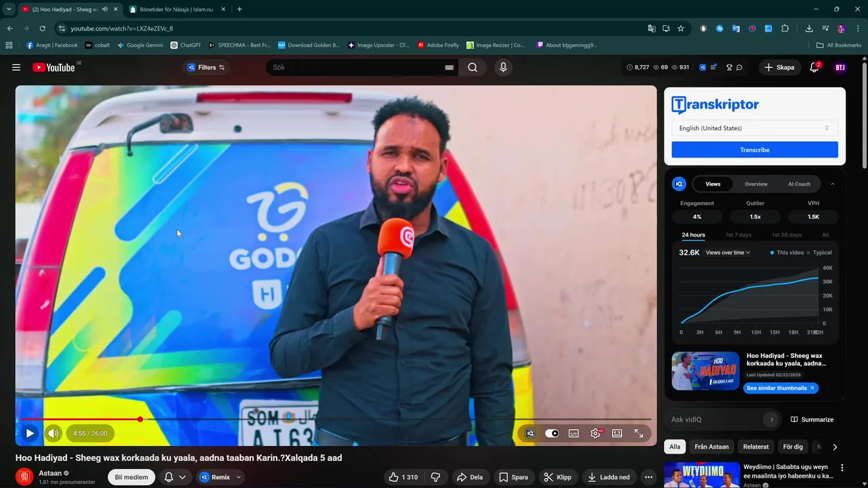Open the player settings gear
The width and height of the screenshot is (868, 488).
tap(595, 433)
